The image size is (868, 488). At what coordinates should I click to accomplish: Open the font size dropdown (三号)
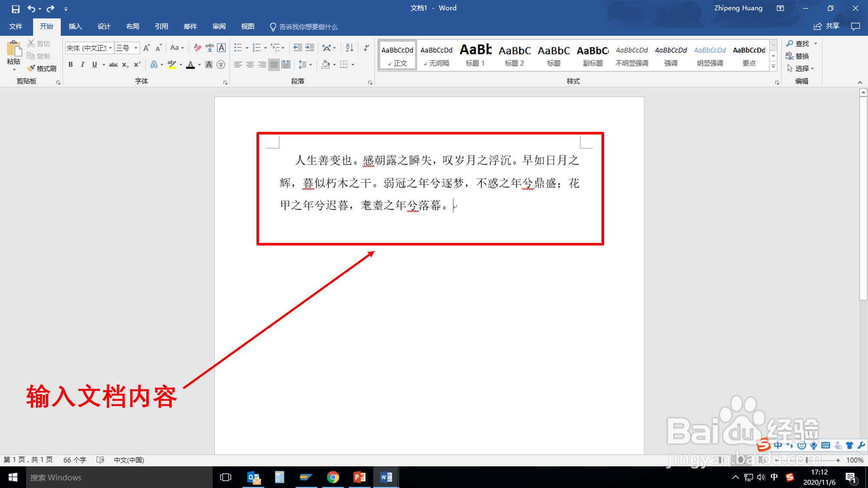click(136, 48)
